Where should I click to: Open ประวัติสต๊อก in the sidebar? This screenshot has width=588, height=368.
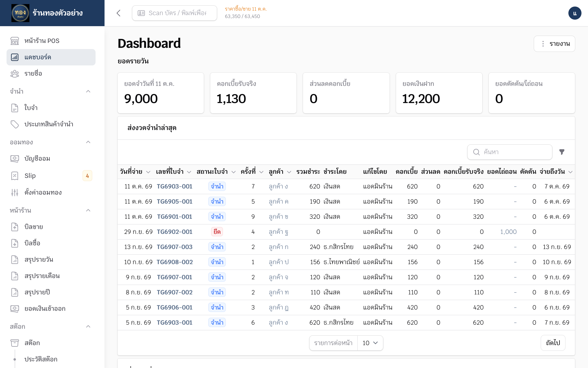[x=41, y=359]
